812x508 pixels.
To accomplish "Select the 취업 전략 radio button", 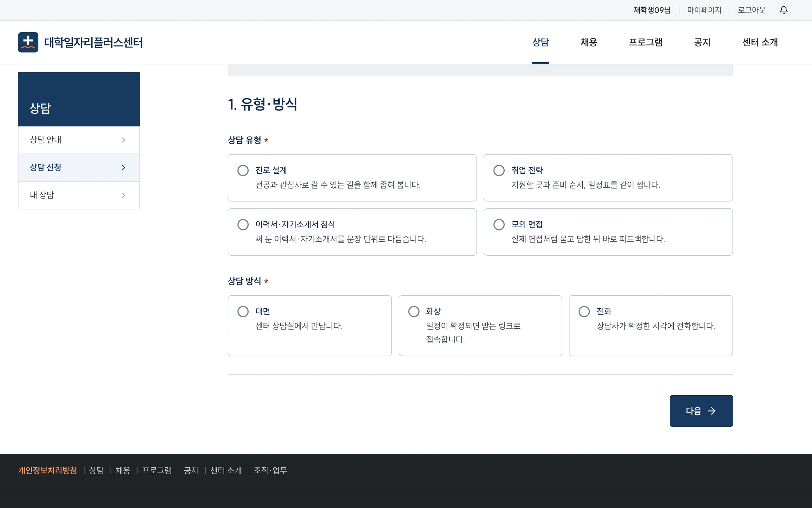I will click(x=499, y=170).
